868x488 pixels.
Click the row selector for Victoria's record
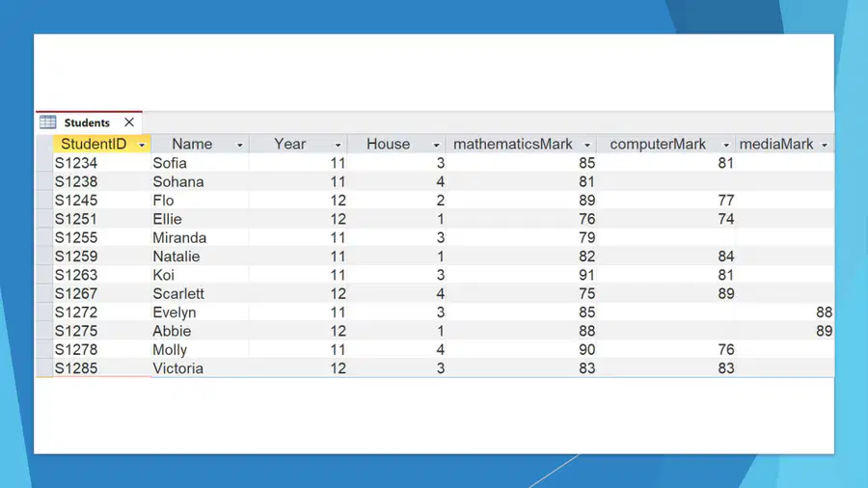tap(44, 368)
